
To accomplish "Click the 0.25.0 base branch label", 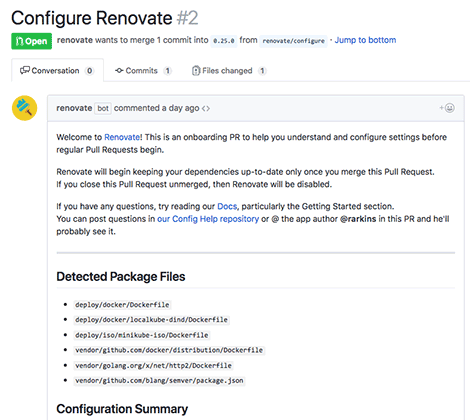I will [x=224, y=41].
